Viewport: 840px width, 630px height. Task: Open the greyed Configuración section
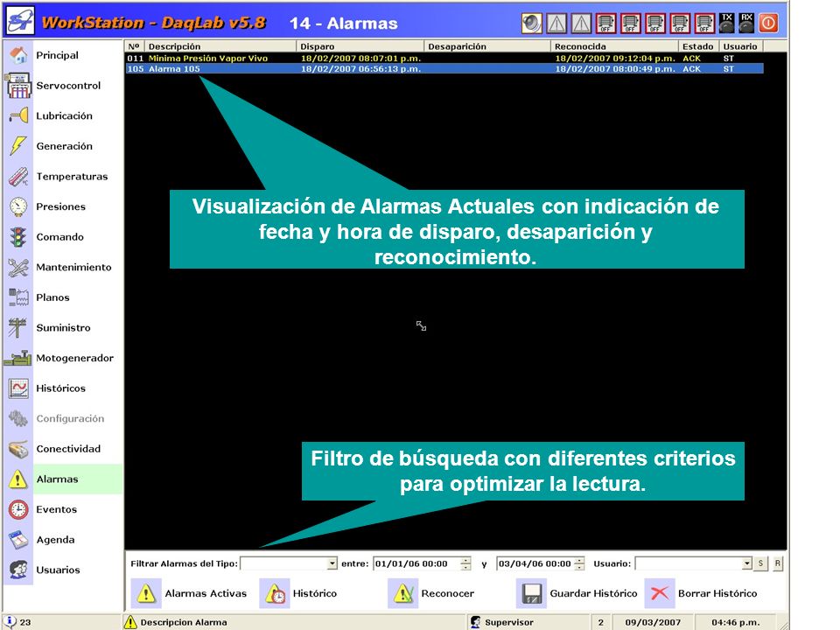click(63, 418)
